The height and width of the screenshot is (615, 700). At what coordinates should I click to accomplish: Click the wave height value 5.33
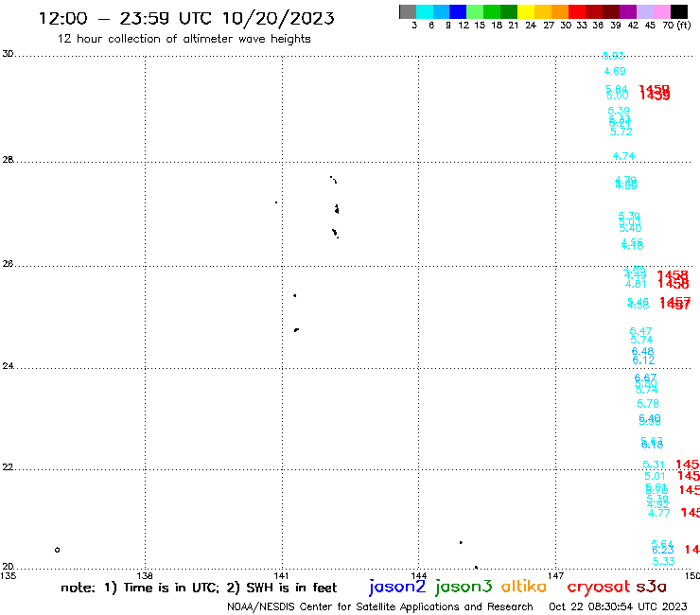(x=664, y=561)
